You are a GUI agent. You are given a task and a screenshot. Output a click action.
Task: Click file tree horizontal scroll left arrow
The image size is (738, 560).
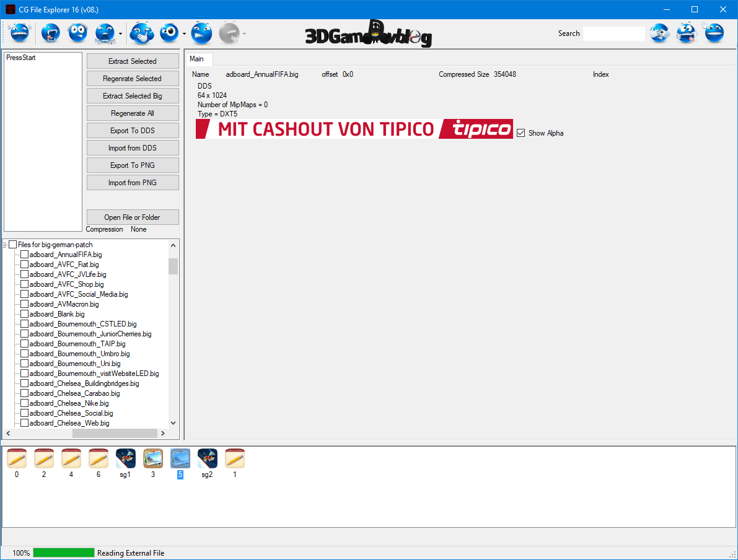pos(8,434)
